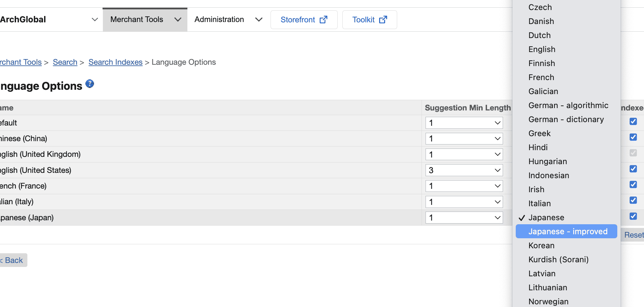This screenshot has width=644, height=307.
Task: Open Suggestion Min Length dropdown for English (United Kingdom)
Action: (464, 155)
